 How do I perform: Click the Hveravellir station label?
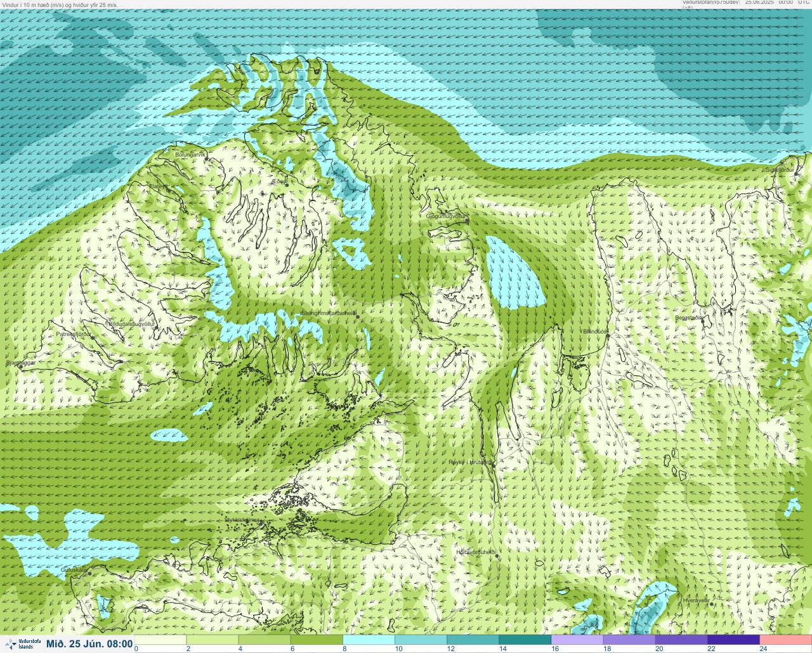click(696, 600)
